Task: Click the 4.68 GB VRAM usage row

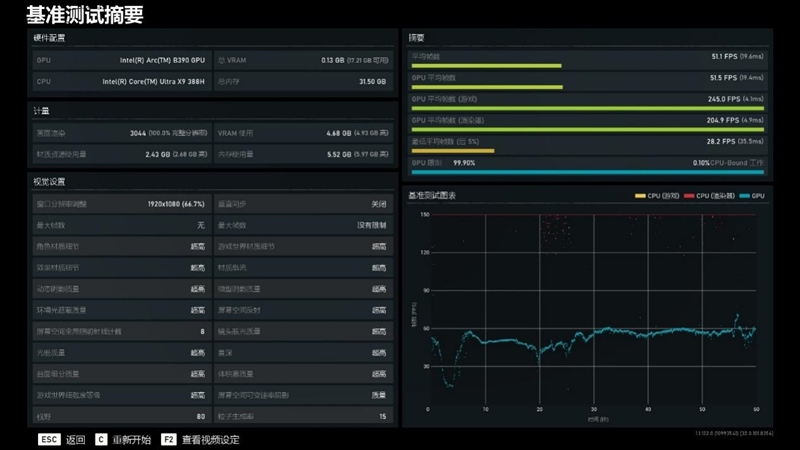Action: click(303, 133)
